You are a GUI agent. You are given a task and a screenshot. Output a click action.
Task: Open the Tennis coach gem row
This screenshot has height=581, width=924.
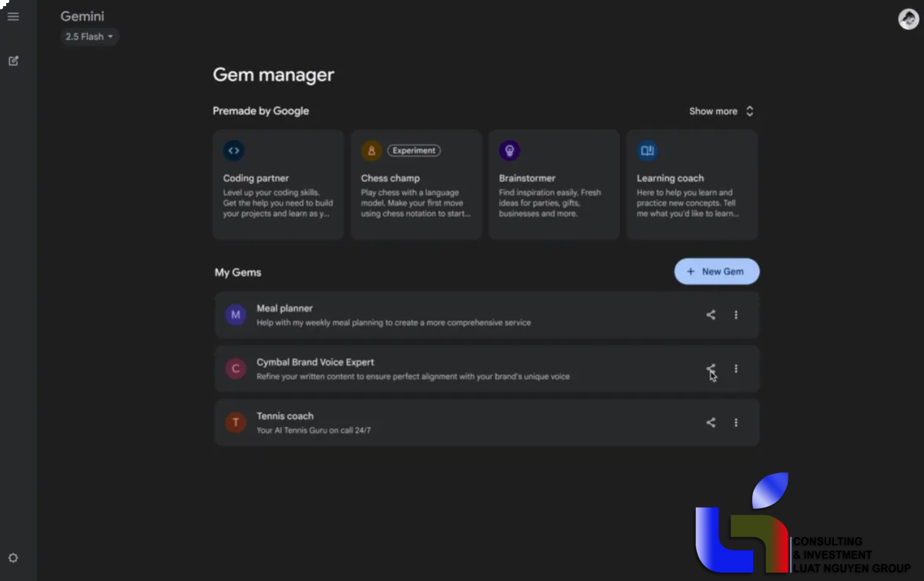click(487, 422)
